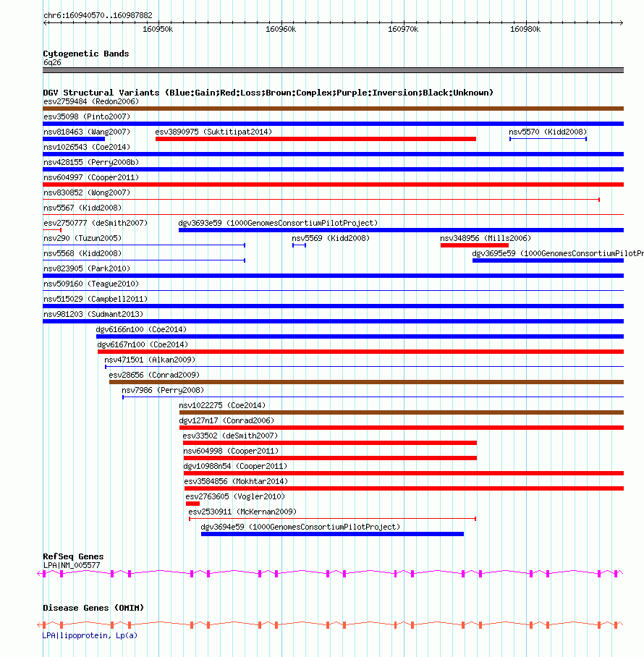Click nsv5567 (Kidd2008) label
Viewport: 644px width, 657px height.
tap(82, 208)
